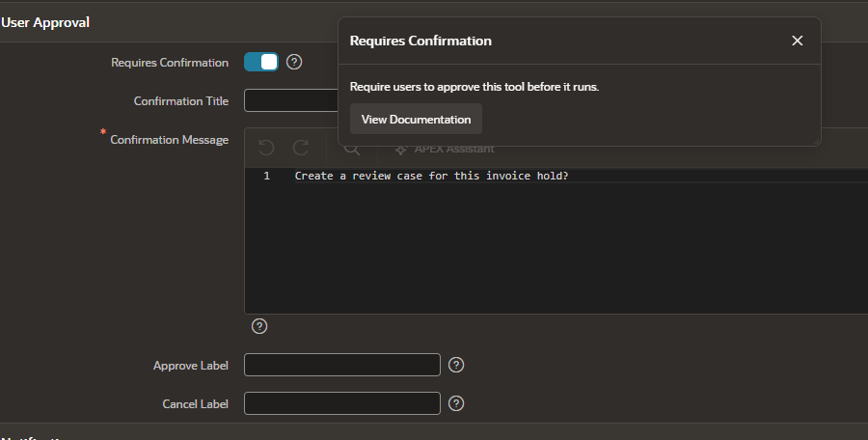Click the 'Require users to approve' help text
Viewport: 868px width, 440px height.
tap(475, 87)
